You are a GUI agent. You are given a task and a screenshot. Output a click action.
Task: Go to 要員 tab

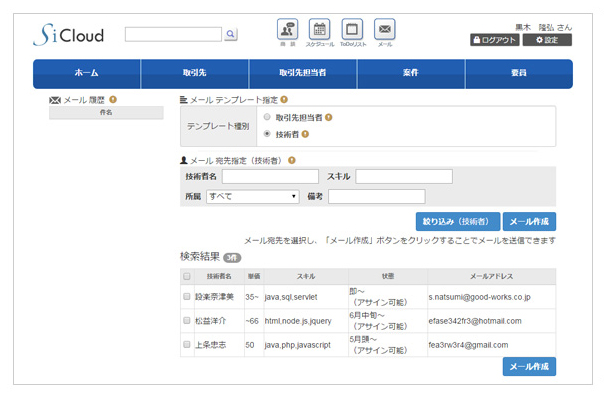[x=519, y=74]
